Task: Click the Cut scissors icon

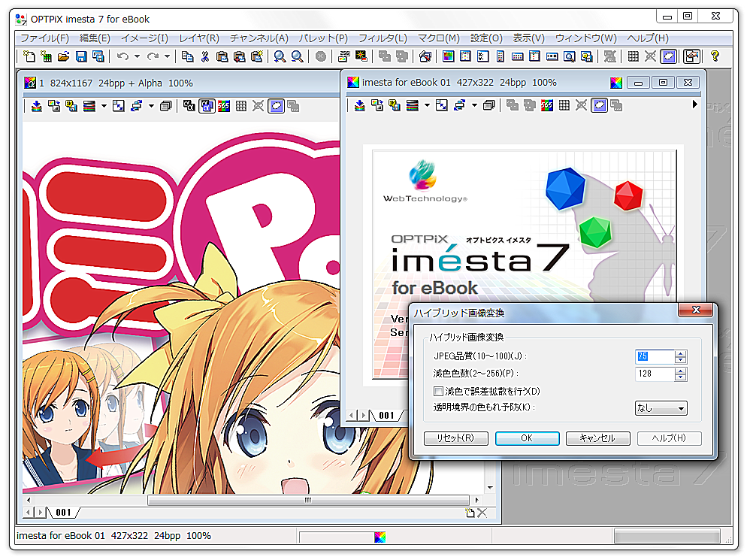Action: pyautogui.click(x=204, y=56)
